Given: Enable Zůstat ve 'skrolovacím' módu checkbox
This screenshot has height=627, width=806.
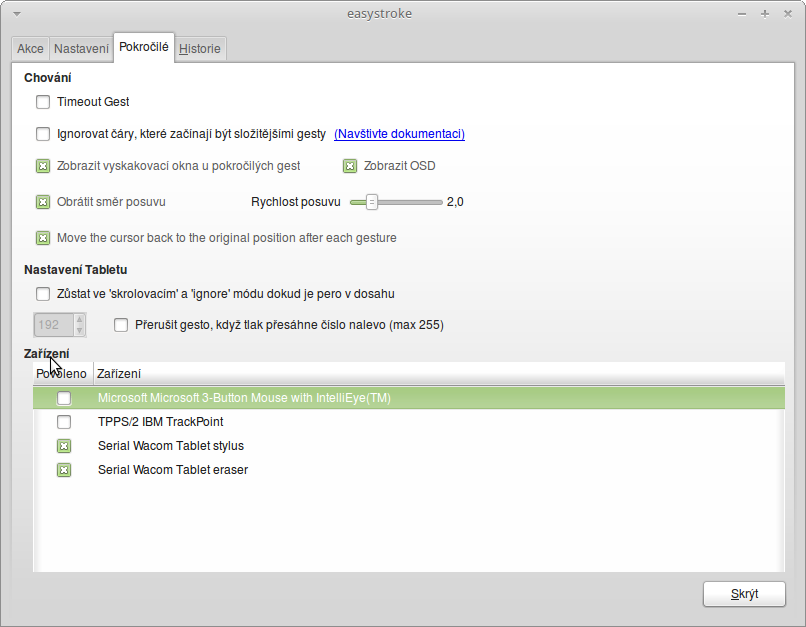Looking at the screenshot, I should [43, 294].
